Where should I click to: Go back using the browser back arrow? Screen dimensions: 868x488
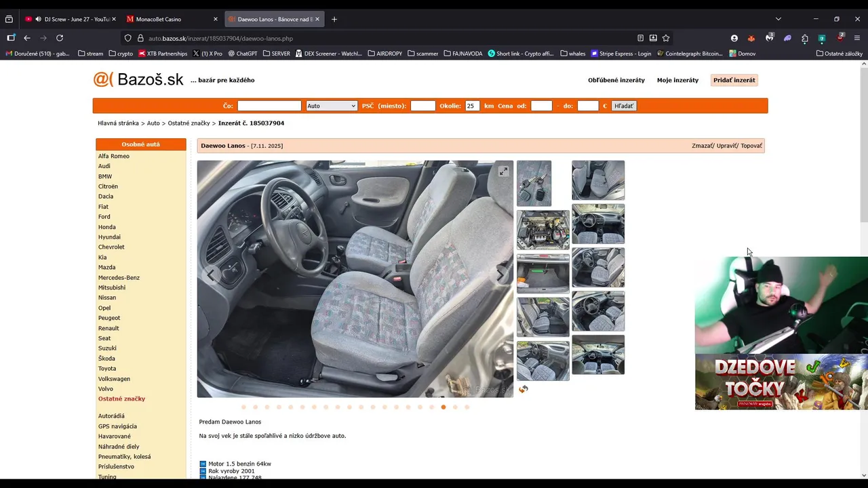click(x=27, y=38)
